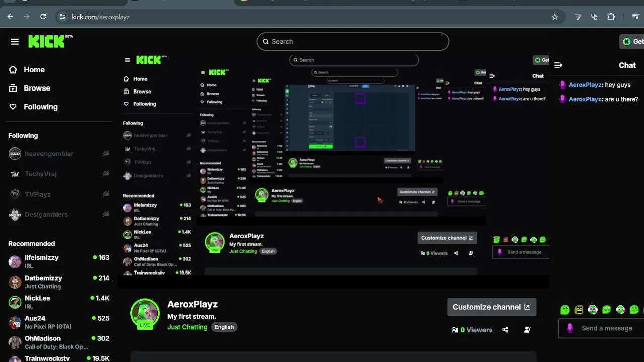
Task: Collapse the chat panel with the arrow icon
Action: [558, 65]
